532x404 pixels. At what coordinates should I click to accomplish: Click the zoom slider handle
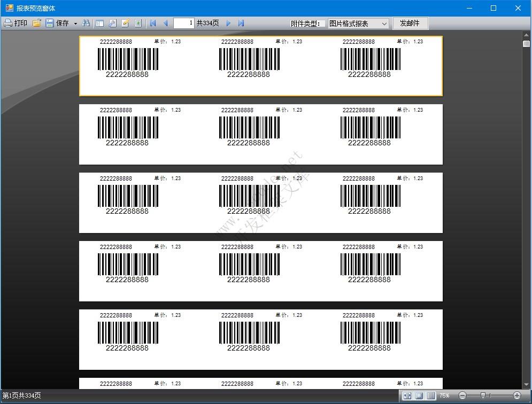[x=483, y=395]
